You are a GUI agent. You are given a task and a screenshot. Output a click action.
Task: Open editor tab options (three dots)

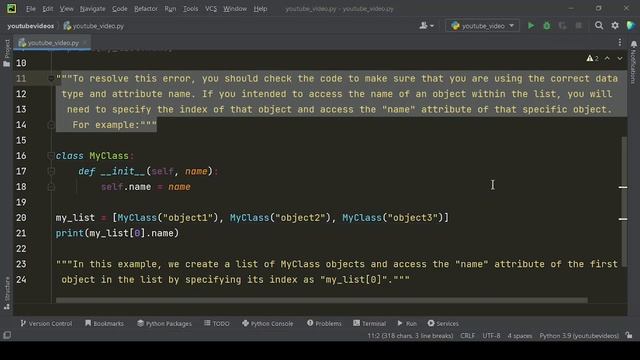(620, 42)
